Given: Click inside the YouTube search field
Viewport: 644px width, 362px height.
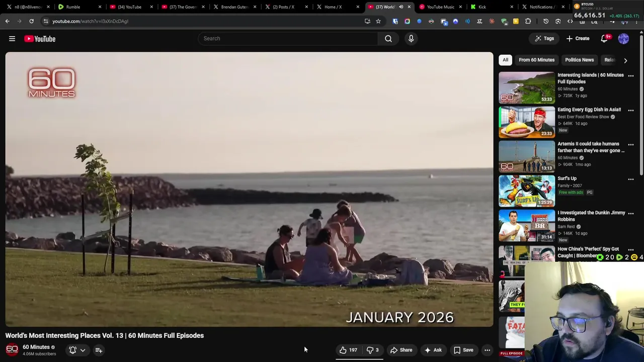Looking at the screenshot, I should click(x=288, y=39).
